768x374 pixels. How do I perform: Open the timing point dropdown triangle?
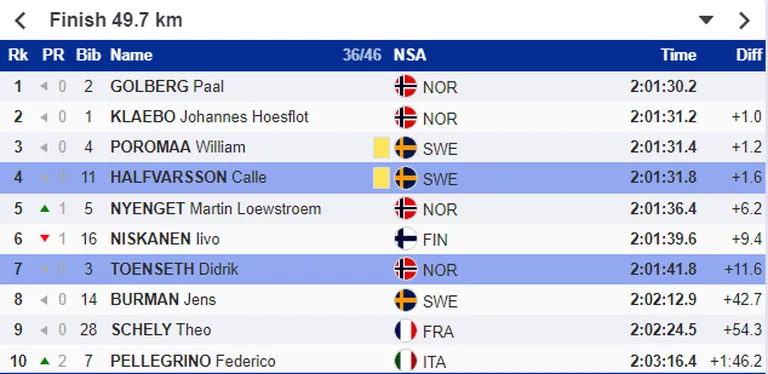click(x=706, y=20)
